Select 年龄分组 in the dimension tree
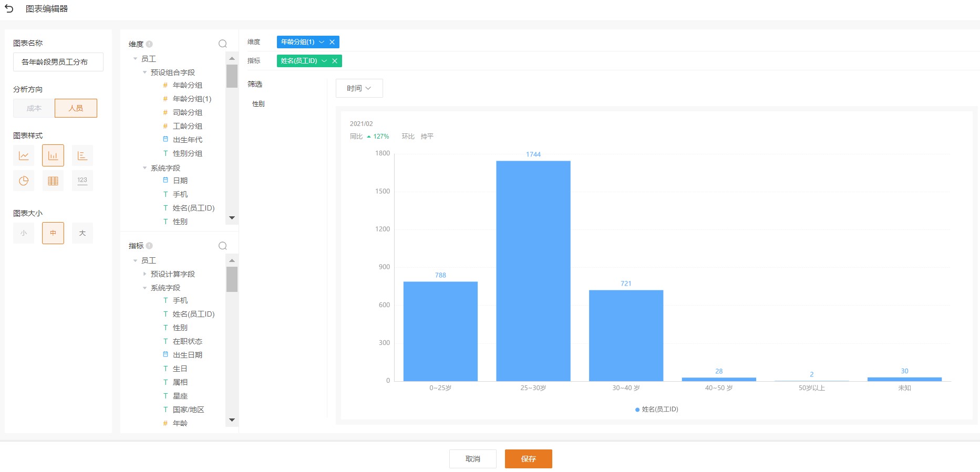 click(x=188, y=85)
